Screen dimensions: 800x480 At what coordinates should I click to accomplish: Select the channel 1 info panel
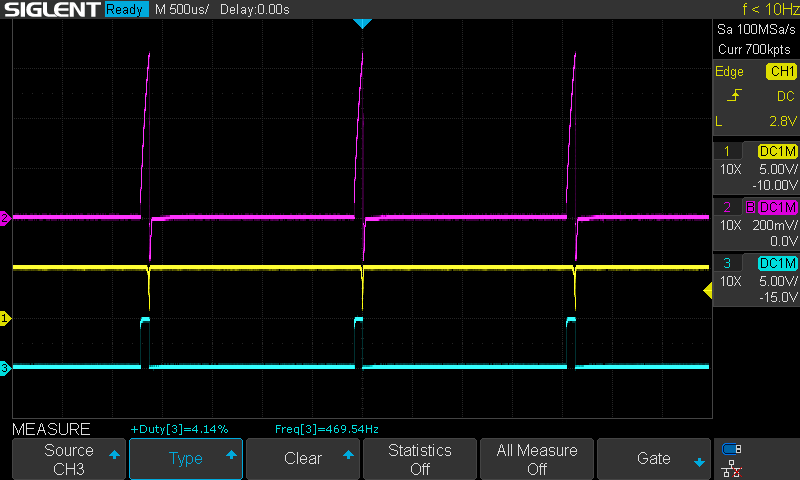point(756,167)
